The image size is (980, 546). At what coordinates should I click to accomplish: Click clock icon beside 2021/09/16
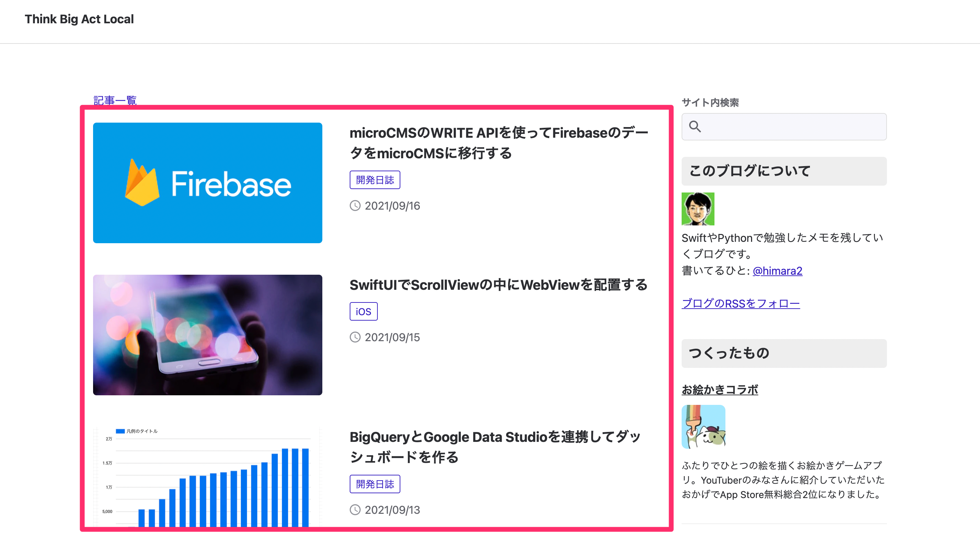[355, 206]
